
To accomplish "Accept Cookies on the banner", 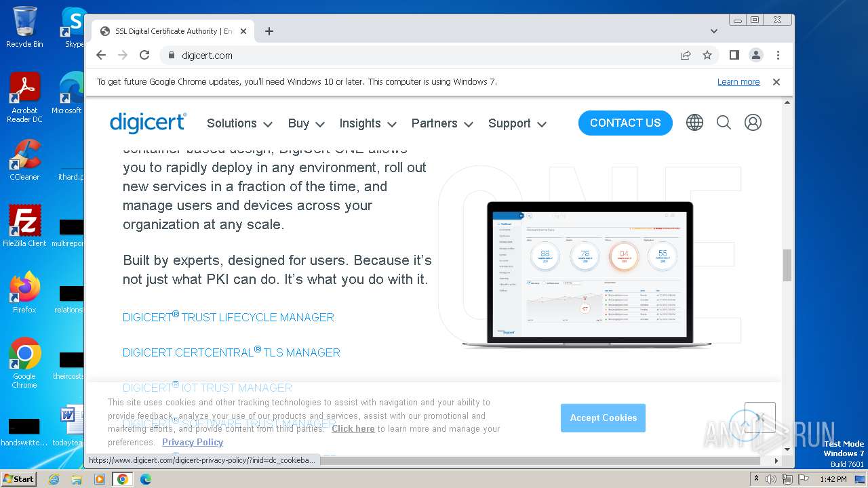I will pos(603,418).
